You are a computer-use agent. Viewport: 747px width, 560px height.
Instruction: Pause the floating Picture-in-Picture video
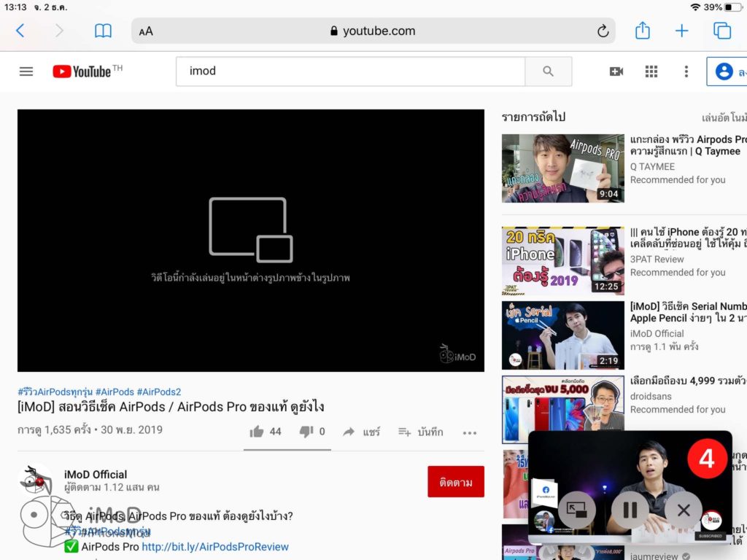[x=630, y=510]
